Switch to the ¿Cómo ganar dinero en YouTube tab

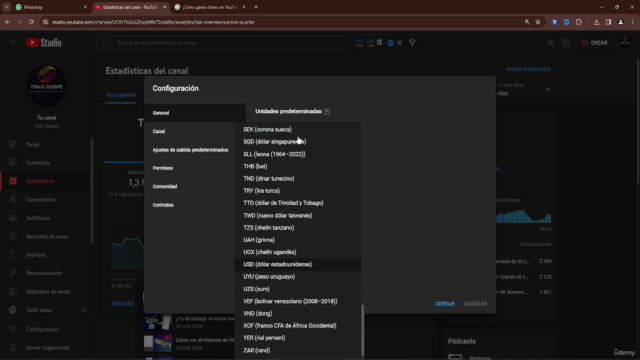[x=210, y=7]
